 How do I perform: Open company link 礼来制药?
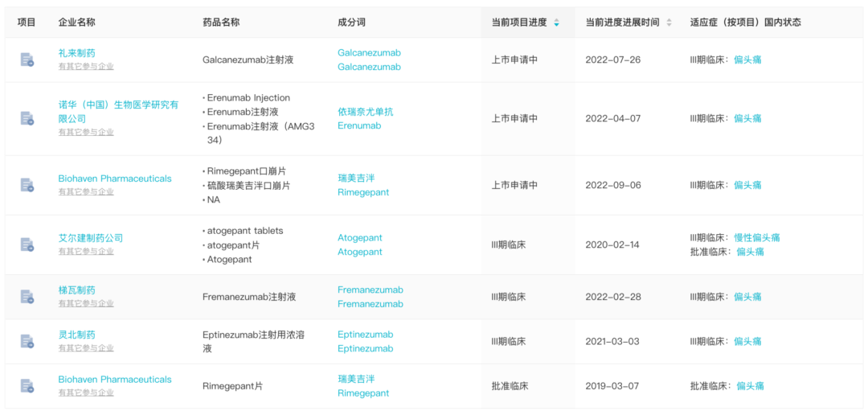[77, 53]
